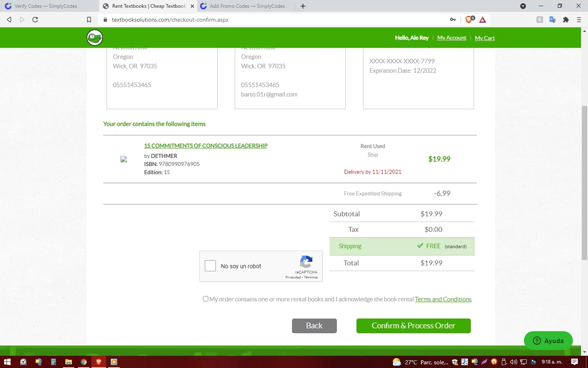
Task: Click the card number XXXX-XXXX-XXXX-7799
Action: (x=402, y=61)
